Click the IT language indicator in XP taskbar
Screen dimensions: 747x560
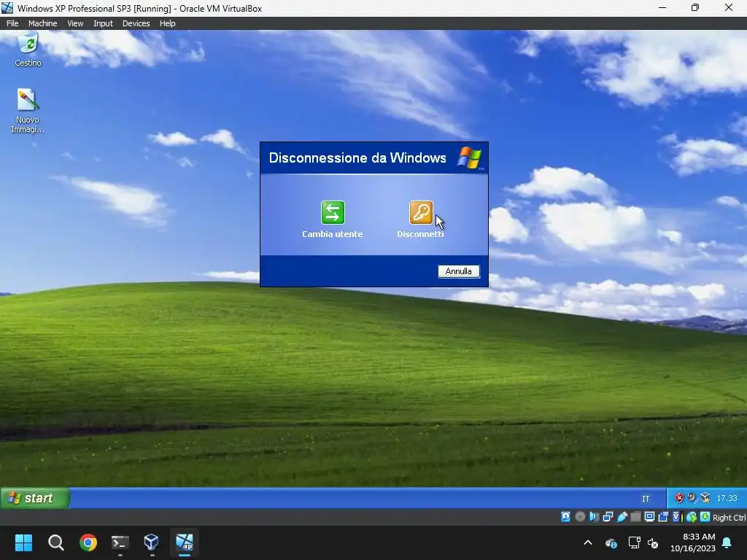click(x=646, y=499)
